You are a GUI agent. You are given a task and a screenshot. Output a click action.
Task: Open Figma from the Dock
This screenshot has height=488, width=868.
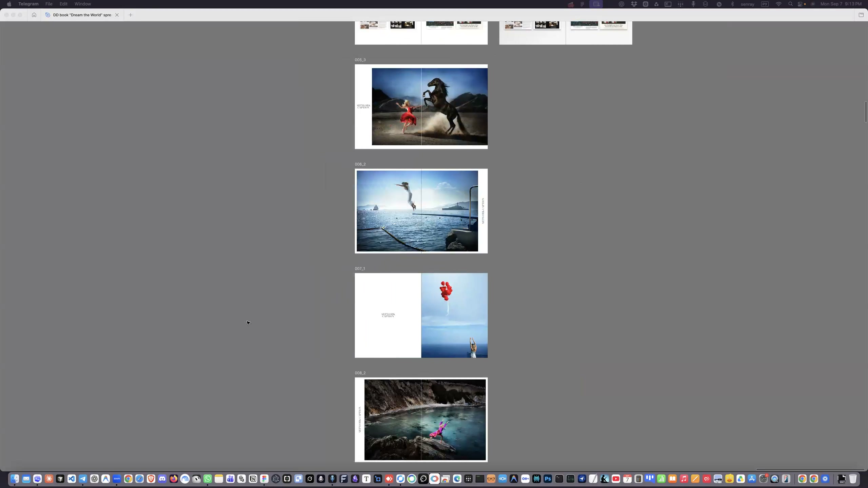(264, 479)
